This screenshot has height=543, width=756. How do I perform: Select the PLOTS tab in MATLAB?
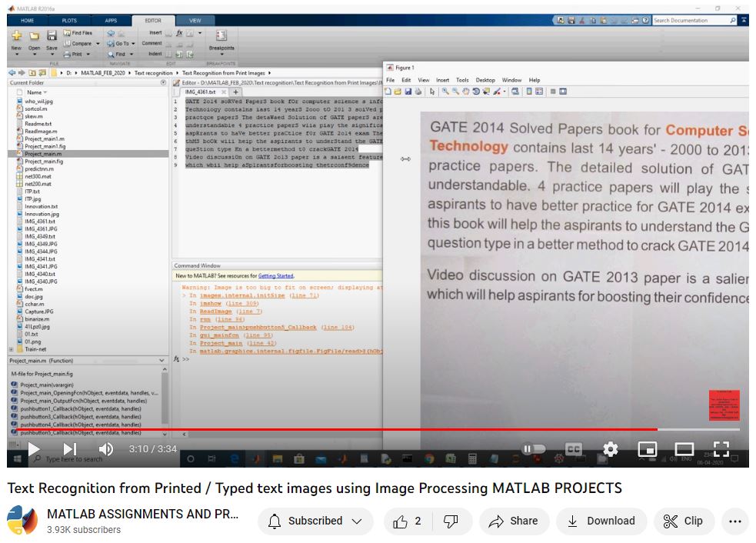69,21
